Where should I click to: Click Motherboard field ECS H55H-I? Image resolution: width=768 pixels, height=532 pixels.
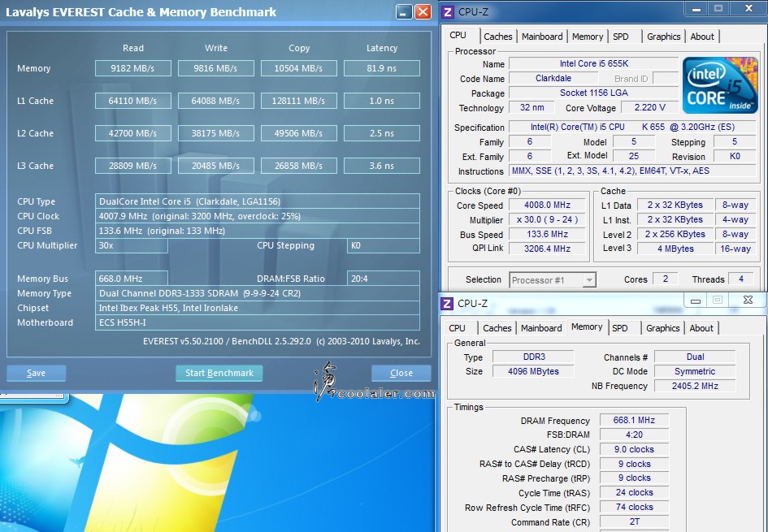257,322
